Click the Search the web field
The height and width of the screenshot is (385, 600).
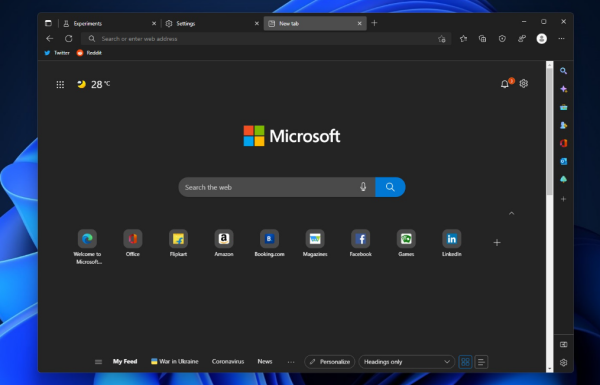coord(271,187)
